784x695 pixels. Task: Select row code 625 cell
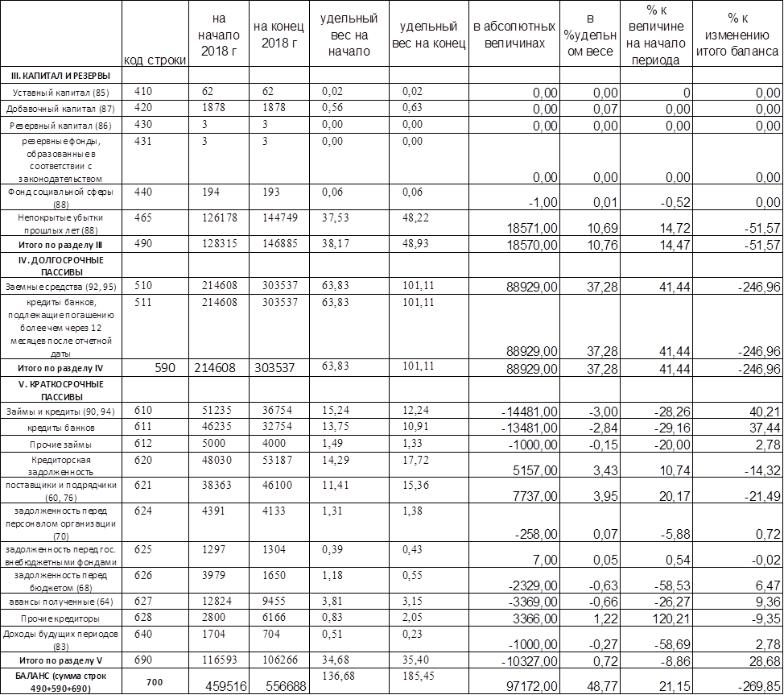tap(155, 554)
